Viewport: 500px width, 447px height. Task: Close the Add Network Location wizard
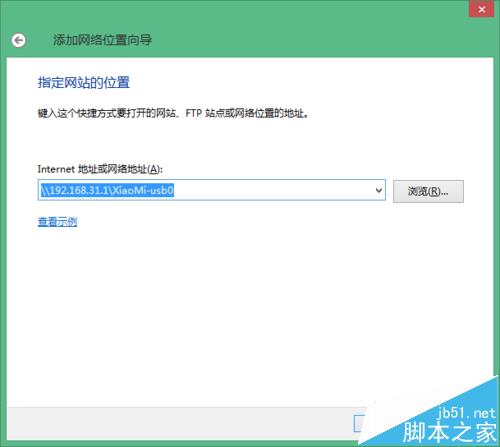click(x=481, y=9)
